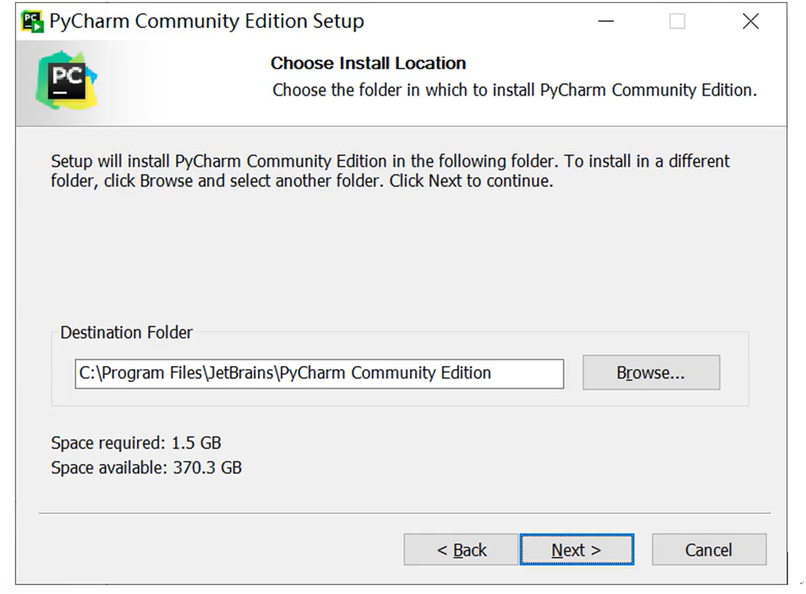Click the Destination Folder group label

pos(126,332)
